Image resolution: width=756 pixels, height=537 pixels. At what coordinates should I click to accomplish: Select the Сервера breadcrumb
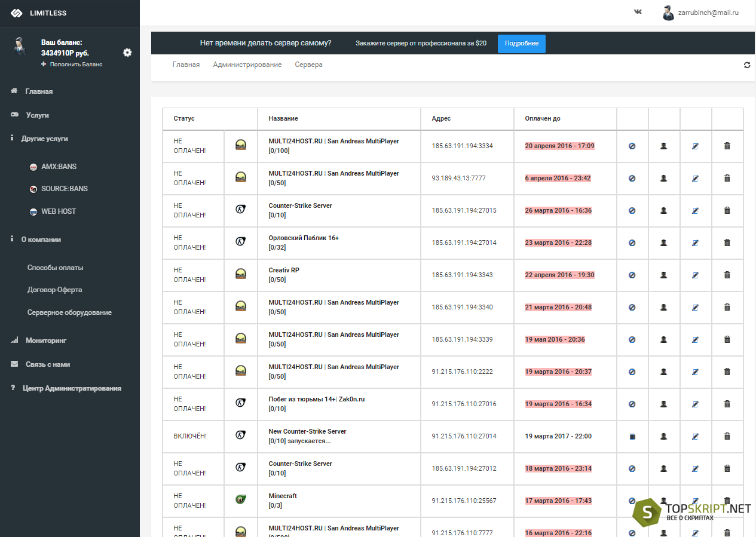point(308,65)
